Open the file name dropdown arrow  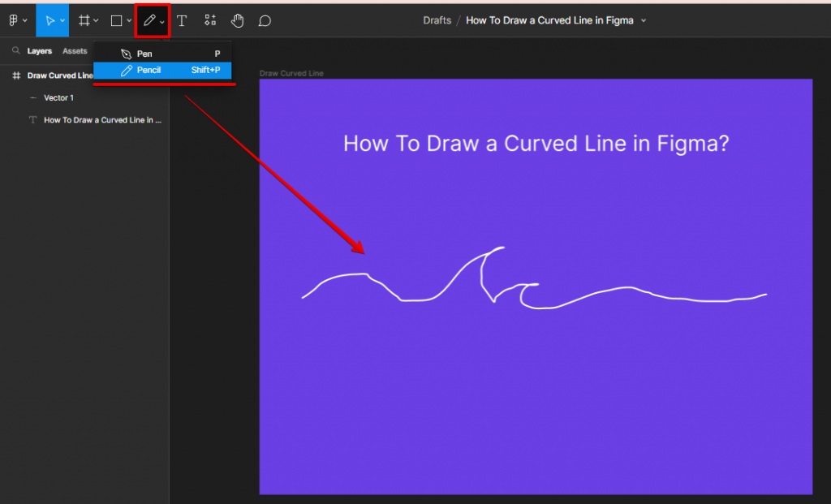pyautogui.click(x=645, y=20)
